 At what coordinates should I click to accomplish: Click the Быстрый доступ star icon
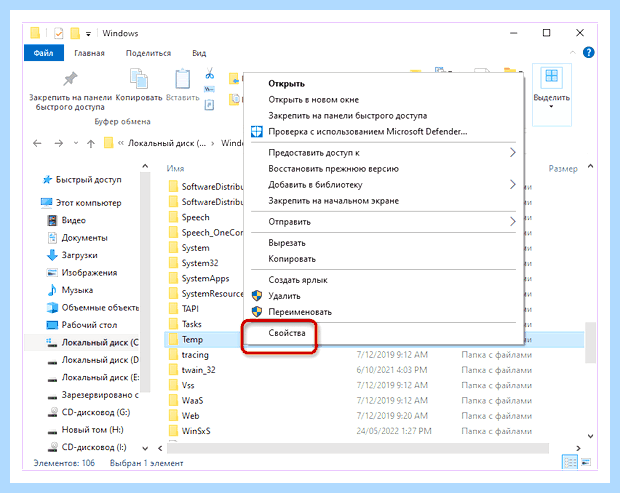tap(47, 180)
